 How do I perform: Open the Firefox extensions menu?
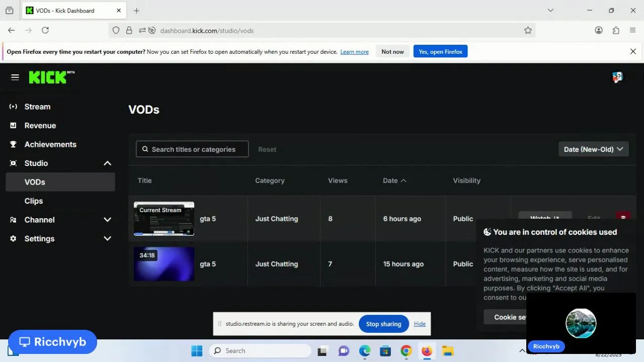(x=616, y=31)
